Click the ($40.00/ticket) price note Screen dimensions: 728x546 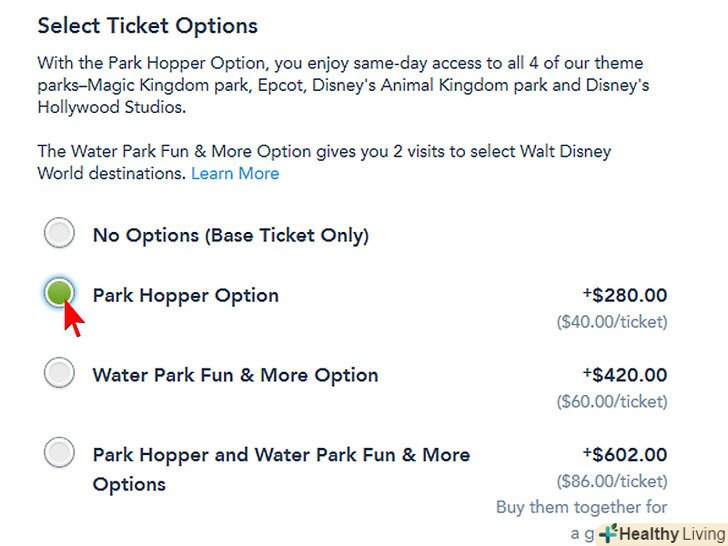(x=611, y=322)
